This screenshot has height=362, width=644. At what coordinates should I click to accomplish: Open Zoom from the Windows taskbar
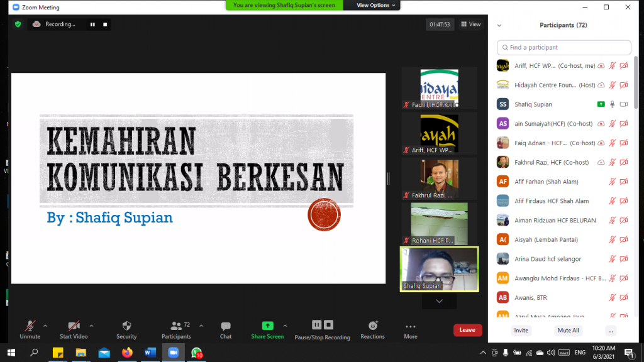point(173,353)
